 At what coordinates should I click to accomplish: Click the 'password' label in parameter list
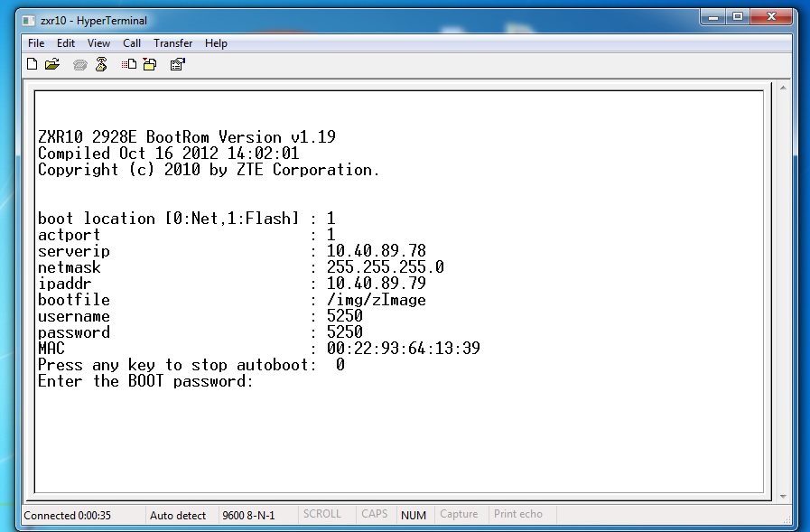[74, 332]
